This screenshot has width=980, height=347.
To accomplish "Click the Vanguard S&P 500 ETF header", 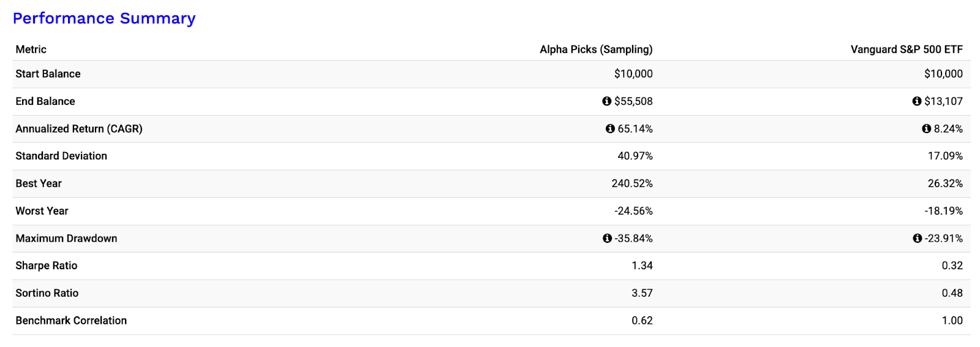I will coord(907,50).
